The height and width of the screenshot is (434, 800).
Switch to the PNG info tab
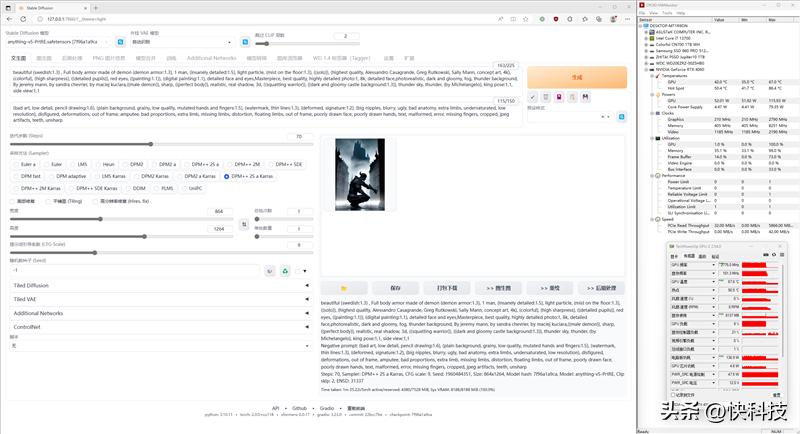click(x=108, y=58)
